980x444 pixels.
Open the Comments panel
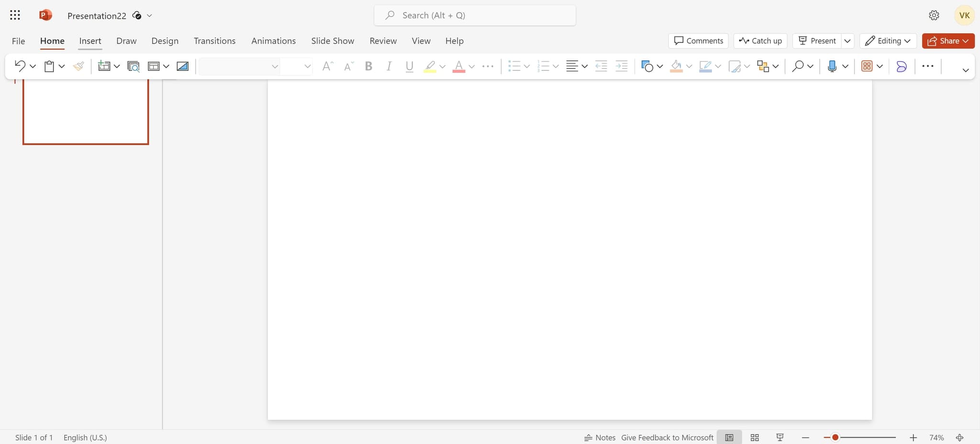[698, 41]
